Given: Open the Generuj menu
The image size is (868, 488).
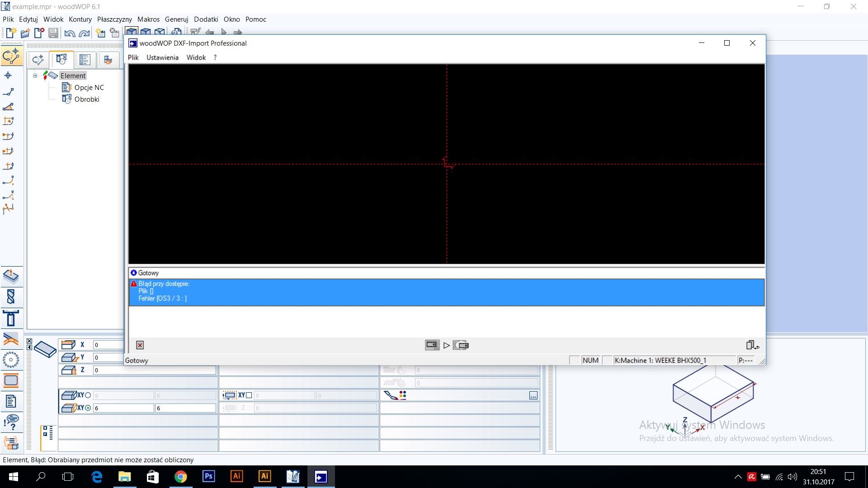Looking at the screenshot, I should 176,19.
